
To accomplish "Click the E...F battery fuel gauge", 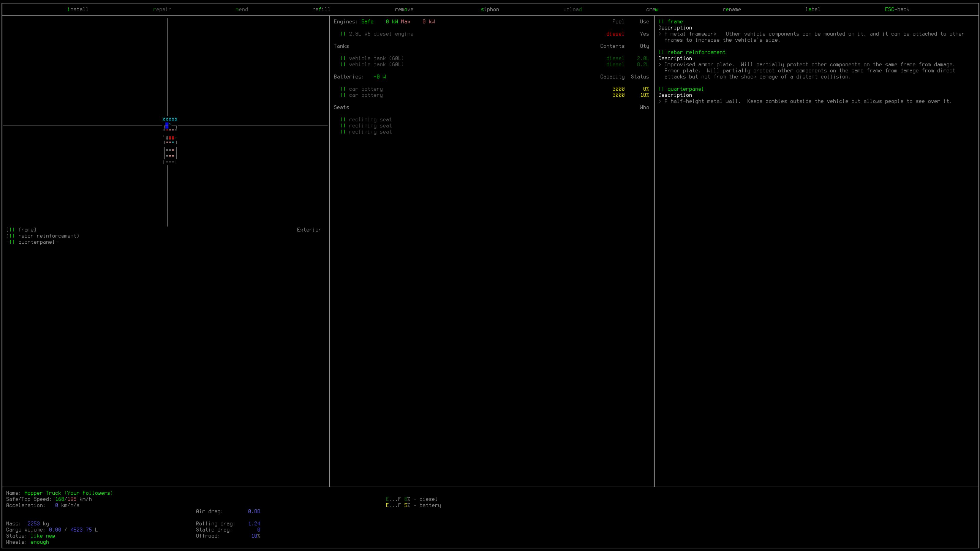I will click(x=393, y=505).
